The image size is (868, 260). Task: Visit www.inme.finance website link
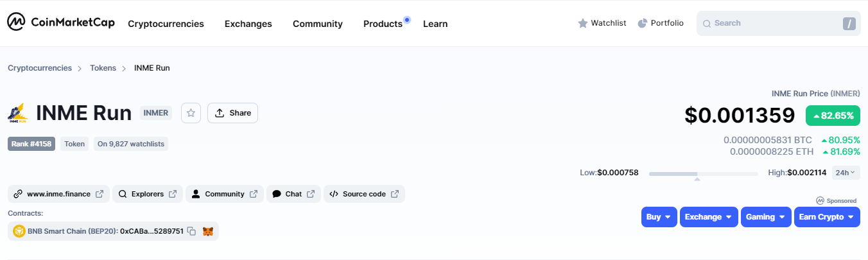tap(58, 194)
